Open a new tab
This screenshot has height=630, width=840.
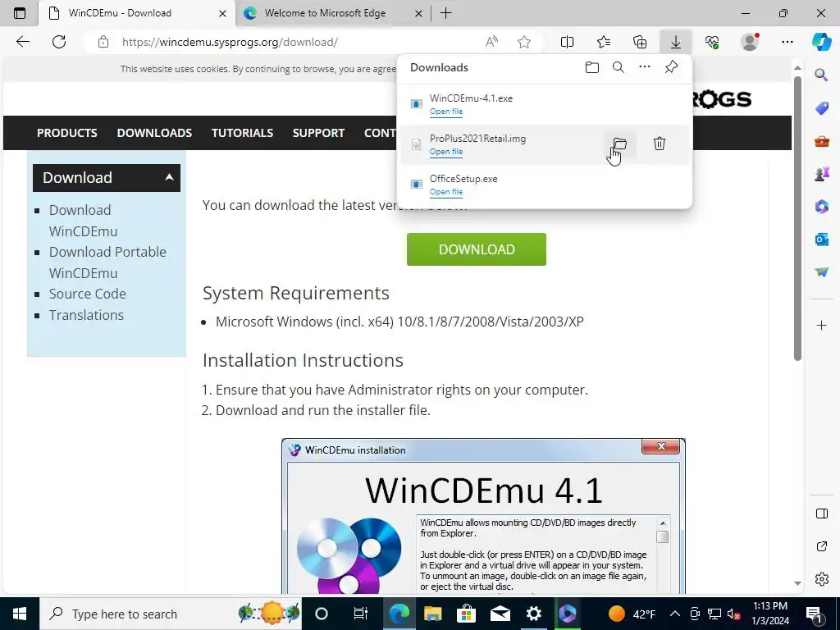click(445, 13)
